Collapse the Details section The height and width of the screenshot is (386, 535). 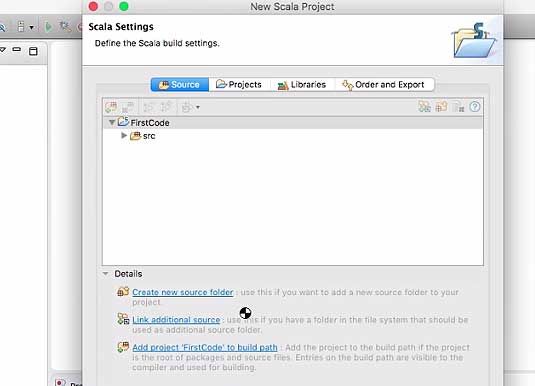coord(105,274)
